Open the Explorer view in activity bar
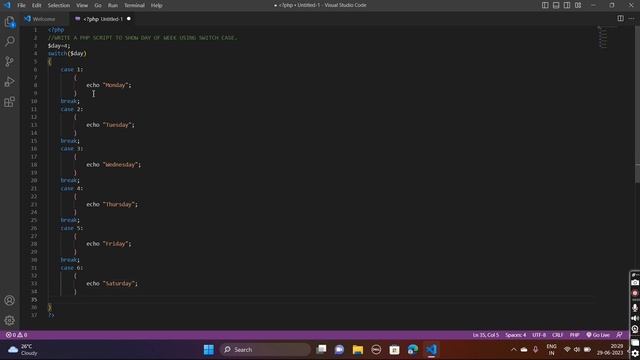The width and height of the screenshot is (640, 360). coord(9,22)
